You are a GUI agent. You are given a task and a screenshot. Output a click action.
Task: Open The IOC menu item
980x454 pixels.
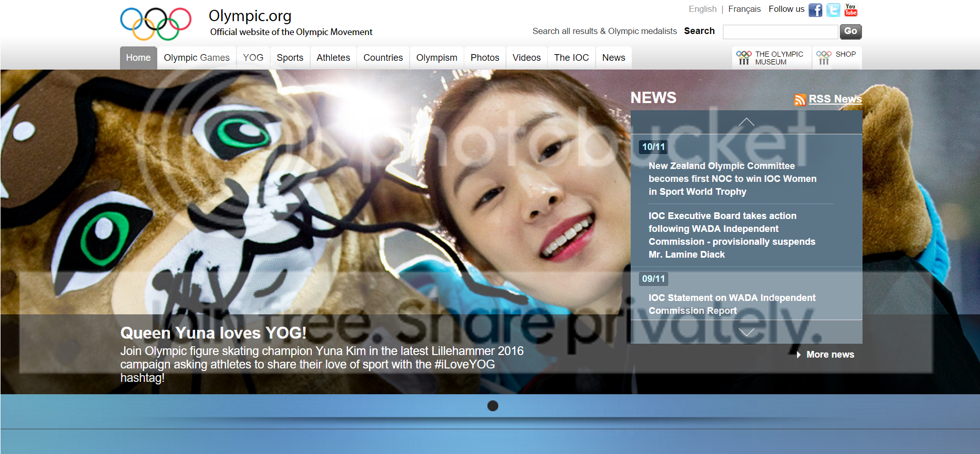pos(571,58)
